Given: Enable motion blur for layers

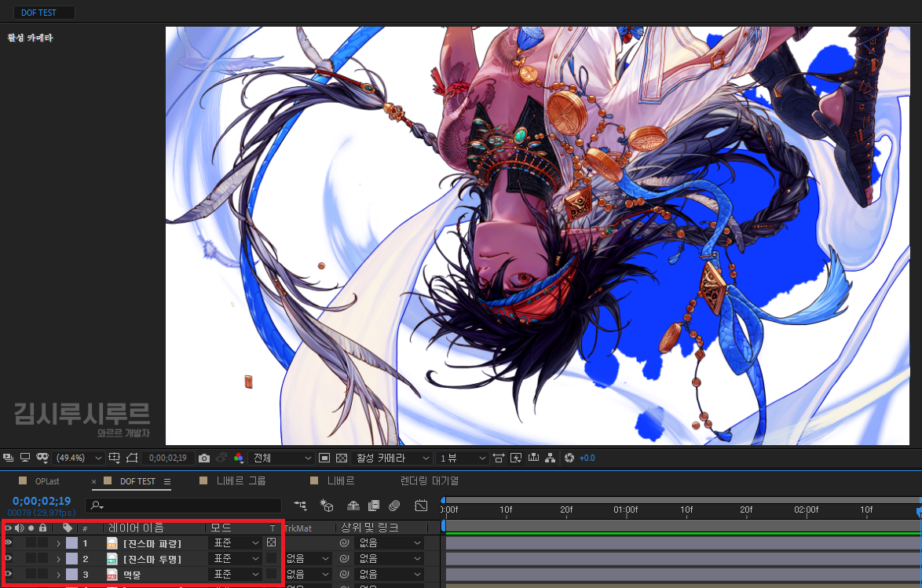Looking at the screenshot, I should [x=394, y=505].
